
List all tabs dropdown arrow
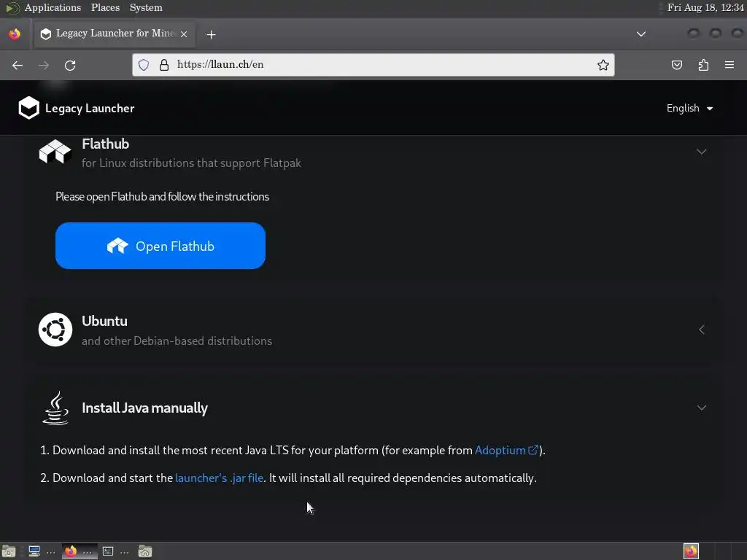coord(641,34)
